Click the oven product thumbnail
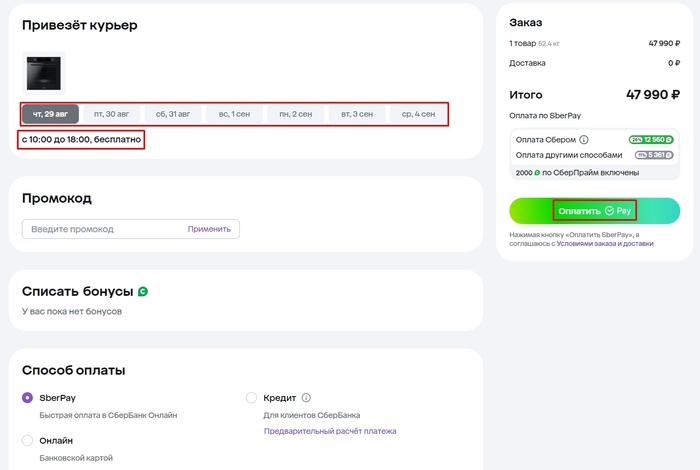This screenshot has width=700, height=470. (44, 73)
